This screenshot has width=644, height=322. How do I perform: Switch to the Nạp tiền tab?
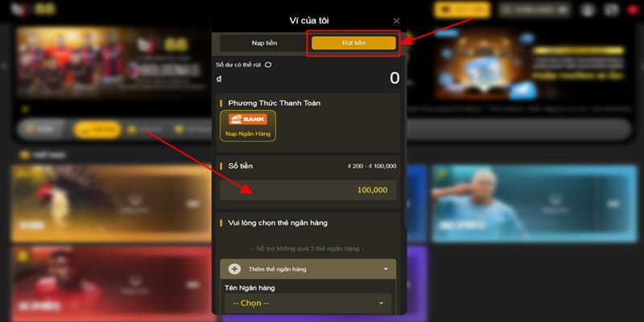click(x=264, y=43)
